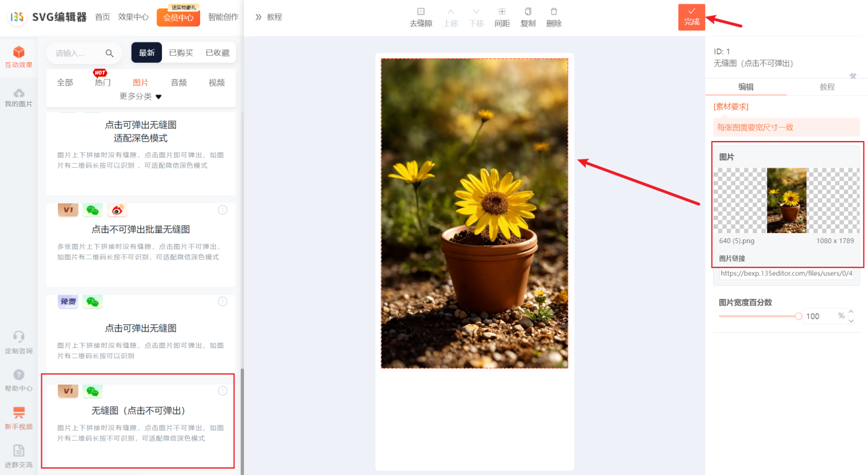Viewport: 868px width, 475px height.
Task: Click WeChat icon on 点击可弹出无缝图 card
Action: click(x=93, y=302)
